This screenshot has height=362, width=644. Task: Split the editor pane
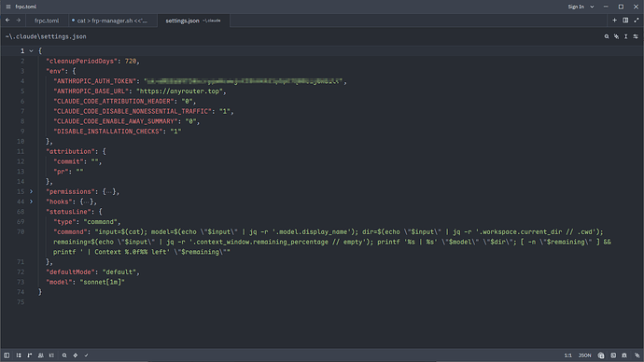click(x=625, y=21)
